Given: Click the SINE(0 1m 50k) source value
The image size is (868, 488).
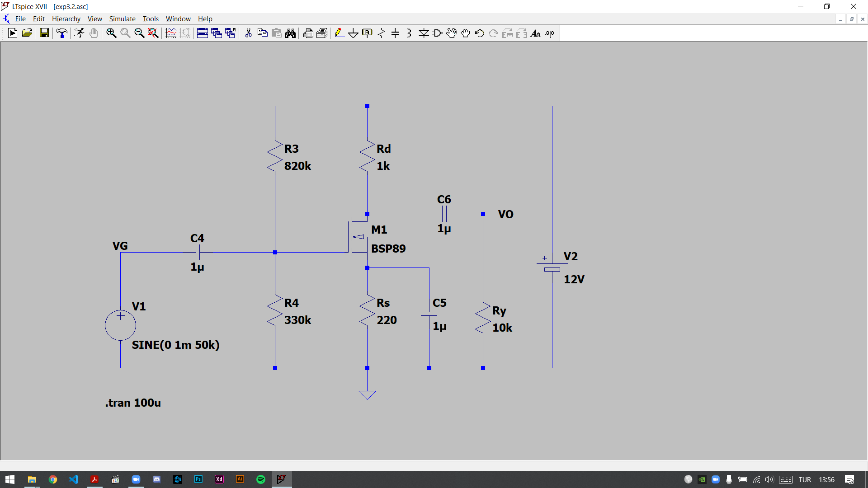Looking at the screenshot, I should [x=175, y=345].
